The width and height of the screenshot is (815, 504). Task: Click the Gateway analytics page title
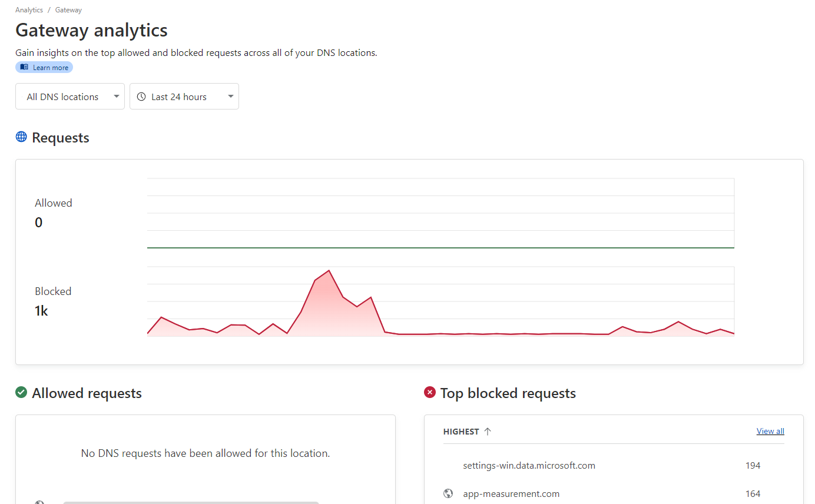91,30
